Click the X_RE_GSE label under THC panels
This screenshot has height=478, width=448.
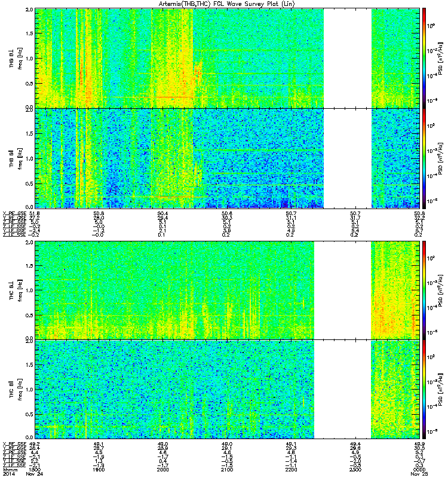click(14, 444)
